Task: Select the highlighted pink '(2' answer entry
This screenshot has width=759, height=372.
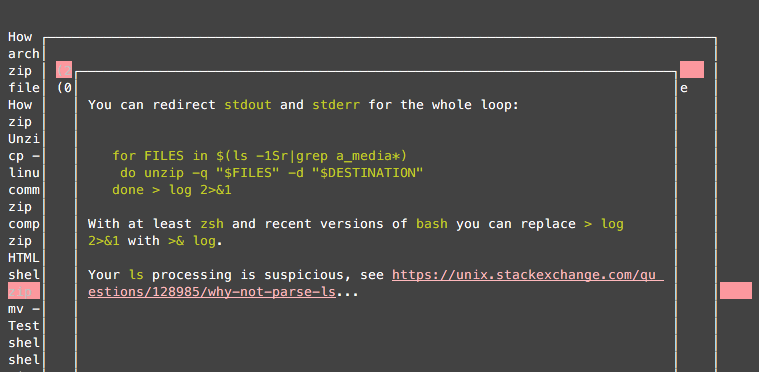Action: tap(64, 70)
